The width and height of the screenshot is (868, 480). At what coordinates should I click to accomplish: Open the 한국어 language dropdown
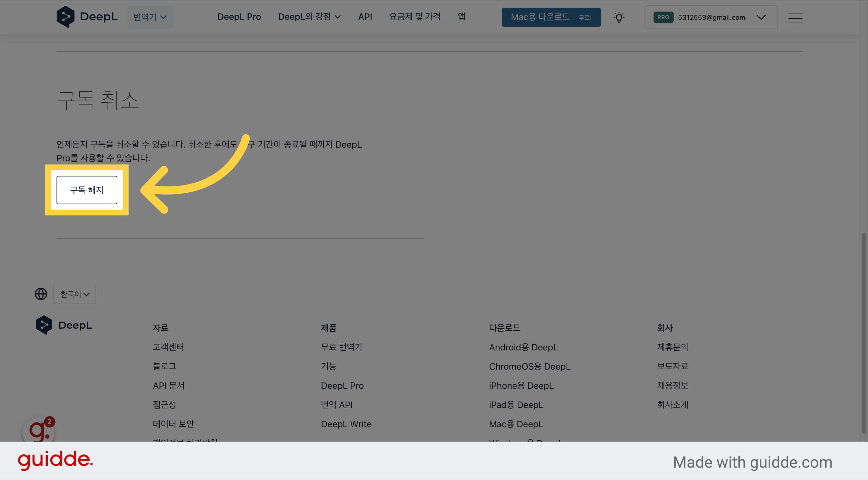click(75, 294)
